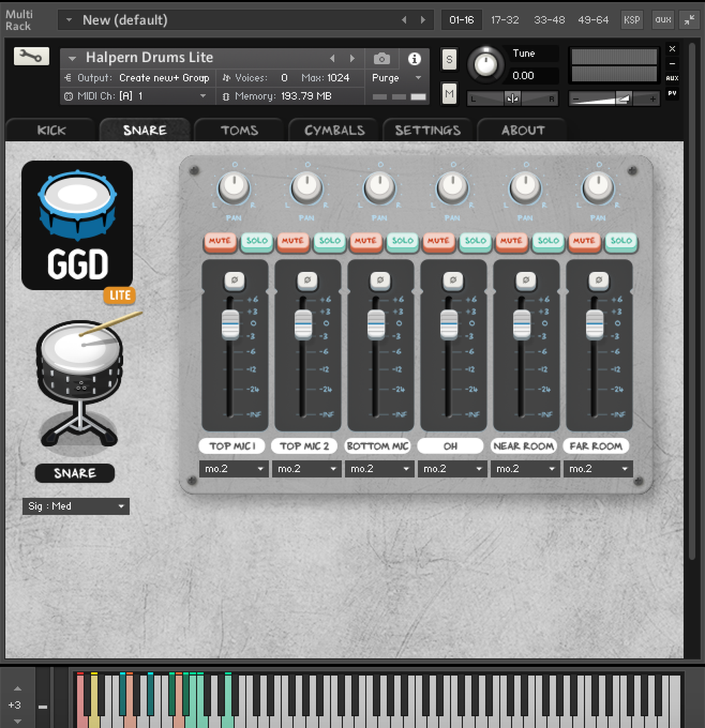Open NEAR ROOM output dropdown mo.2
Screen dimensions: 705x728
coord(525,469)
